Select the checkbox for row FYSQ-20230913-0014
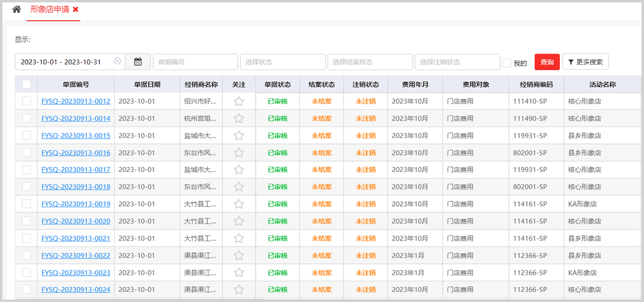644x302 pixels. (26, 118)
